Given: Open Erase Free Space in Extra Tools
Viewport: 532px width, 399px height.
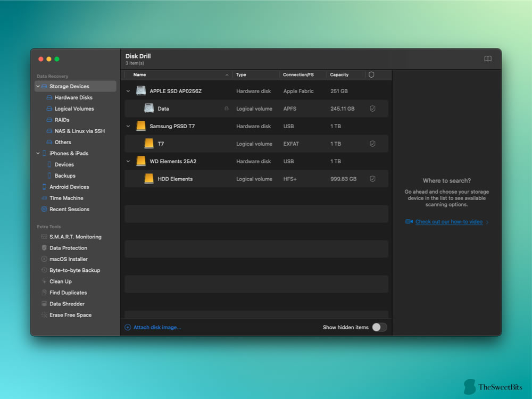Looking at the screenshot, I should tap(70, 315).
